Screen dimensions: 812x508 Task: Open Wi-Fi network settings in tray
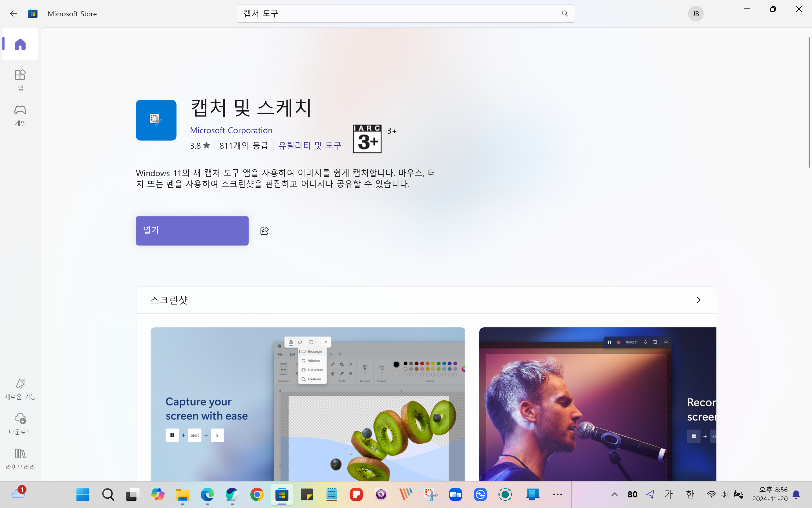[711, 494]
